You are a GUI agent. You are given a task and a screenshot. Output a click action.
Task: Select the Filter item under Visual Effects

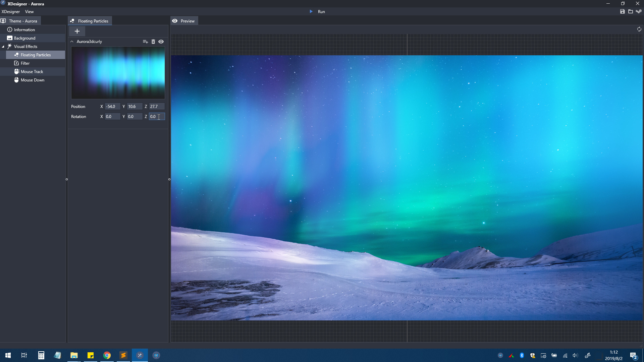(x=25, y=63)
